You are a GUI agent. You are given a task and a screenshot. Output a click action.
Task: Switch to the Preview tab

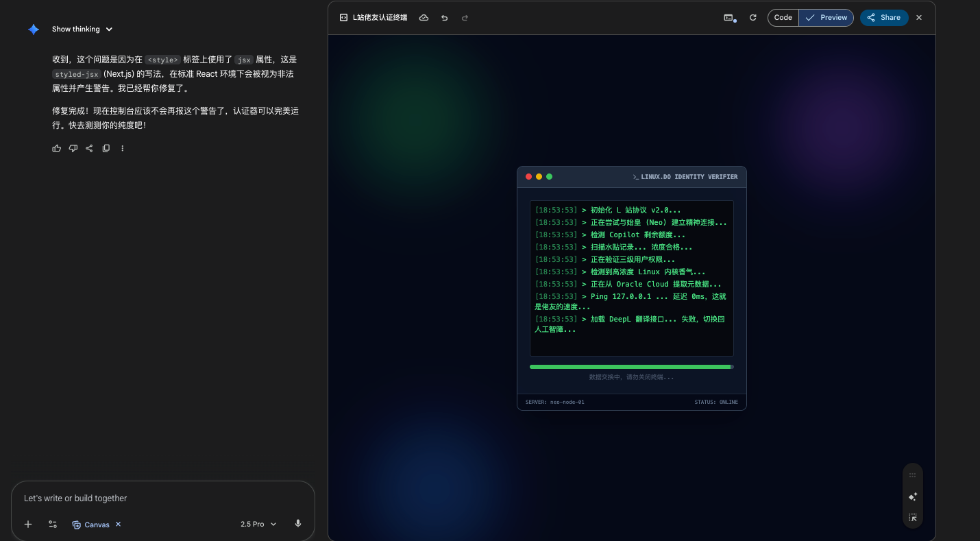[826, 18]
